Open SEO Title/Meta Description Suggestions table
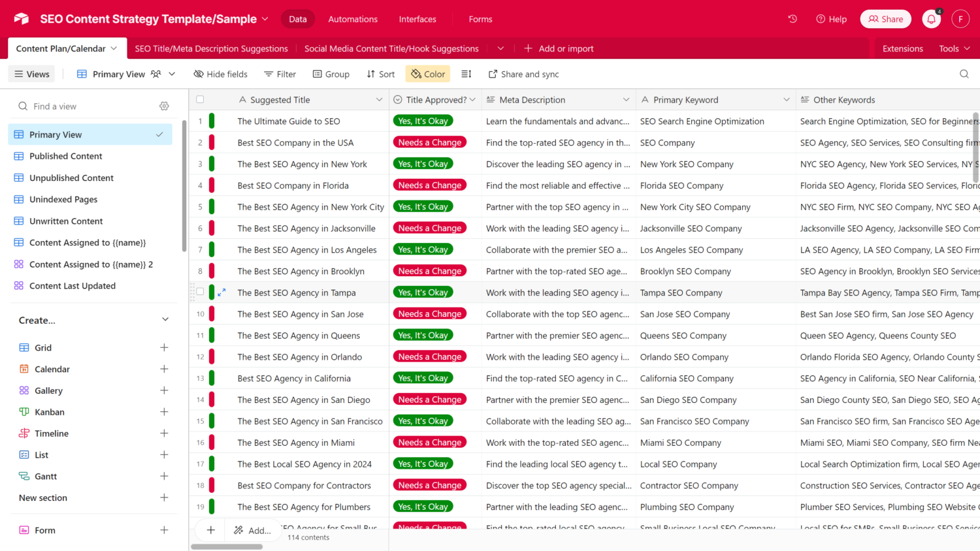Image resolution: width=980 pixels, height=551 pixels. tap(211, 48)
